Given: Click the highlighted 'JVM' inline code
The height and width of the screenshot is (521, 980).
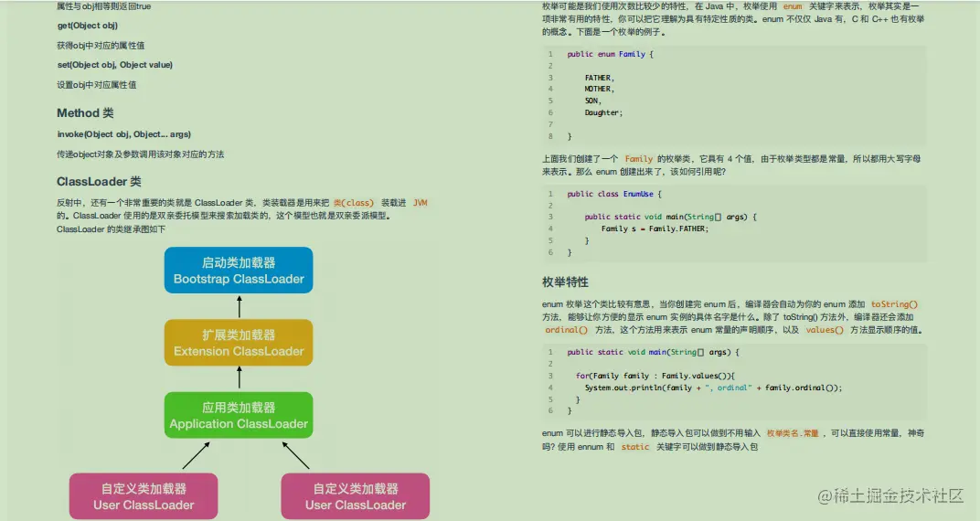Looking at the screenshot, I should pyautogui.click(x=420, y=203).
